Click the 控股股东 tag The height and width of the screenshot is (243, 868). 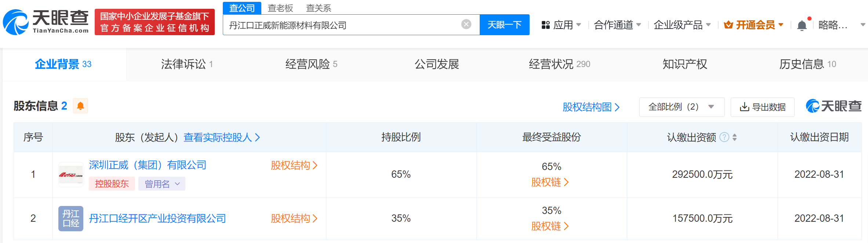tap(112, 184)
